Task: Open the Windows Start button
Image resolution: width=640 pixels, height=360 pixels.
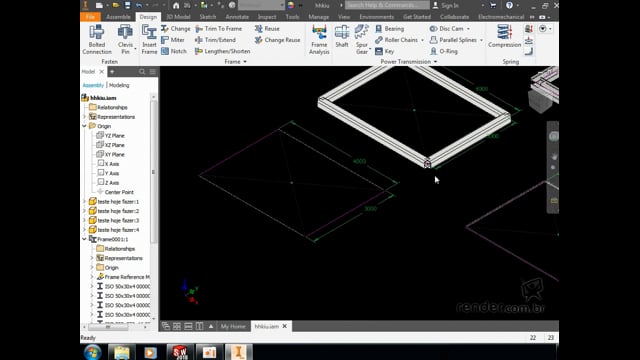Action: [x=93, y=352]
